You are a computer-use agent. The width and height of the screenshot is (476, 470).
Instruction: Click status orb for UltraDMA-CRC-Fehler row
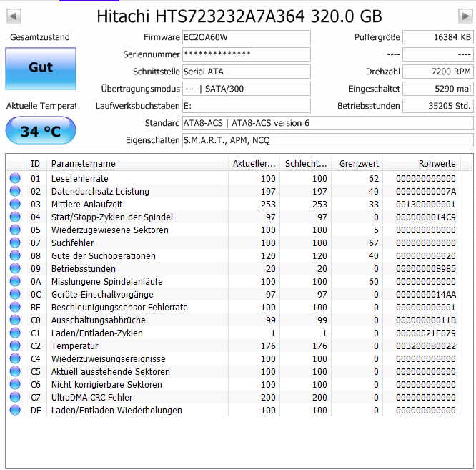pos(15,397)
